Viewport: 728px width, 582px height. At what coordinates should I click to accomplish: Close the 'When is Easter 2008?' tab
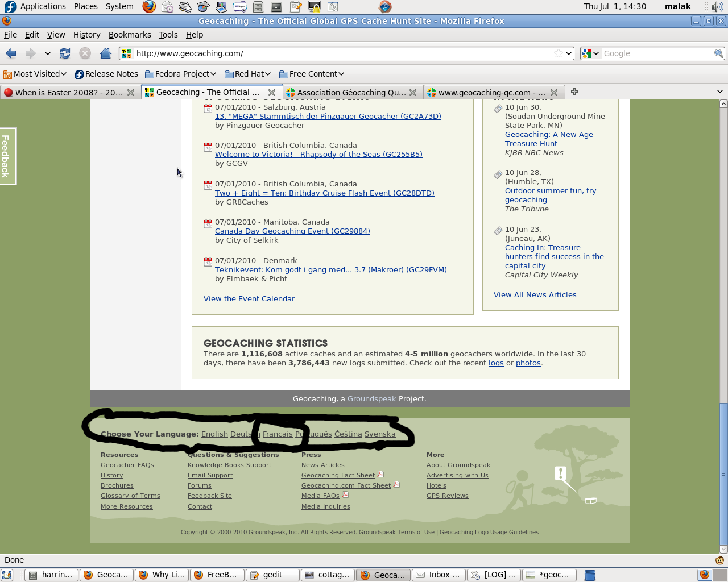coord(131,93)
